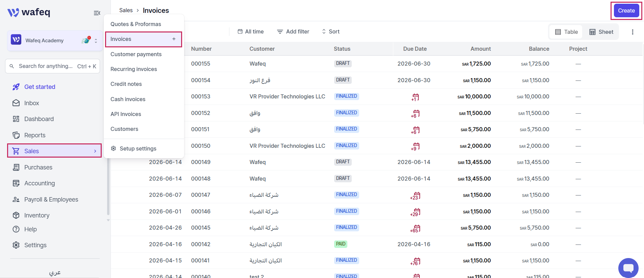Click the Dashboard grid icon
Viewport: 644px width, 278px height.
tap(16, 119)
